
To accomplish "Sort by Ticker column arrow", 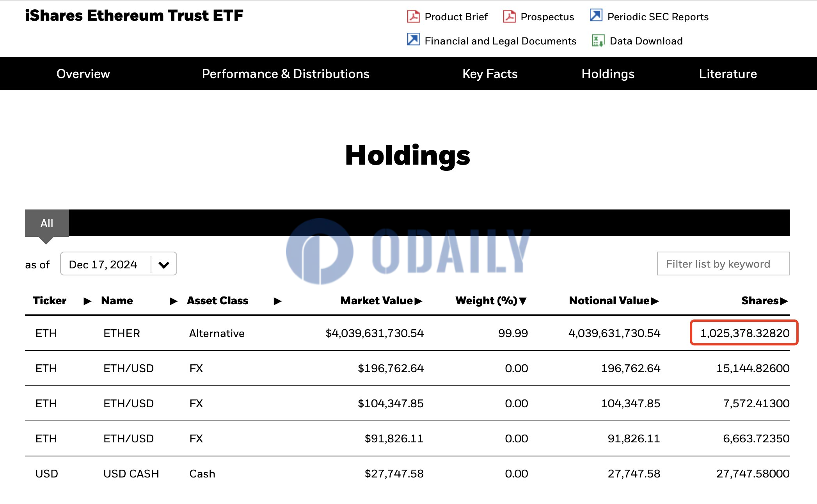I will 87,301.
